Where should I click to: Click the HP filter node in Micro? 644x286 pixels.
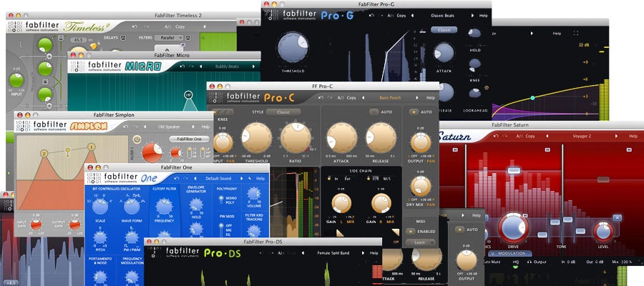point(188,95)
